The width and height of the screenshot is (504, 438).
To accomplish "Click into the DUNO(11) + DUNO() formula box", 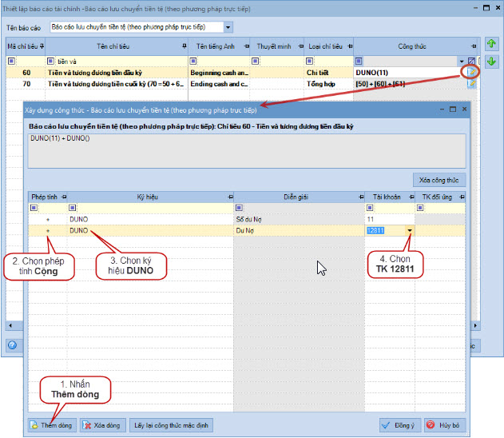I will point(247,151).
